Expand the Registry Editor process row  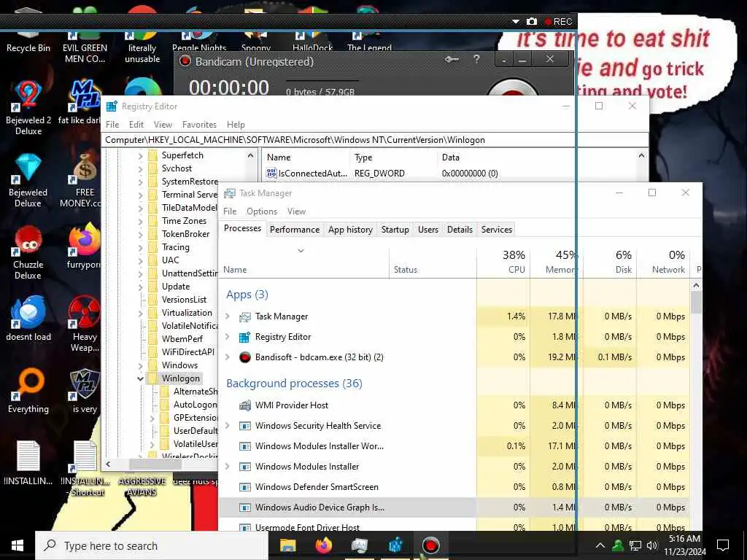(228, 337)
